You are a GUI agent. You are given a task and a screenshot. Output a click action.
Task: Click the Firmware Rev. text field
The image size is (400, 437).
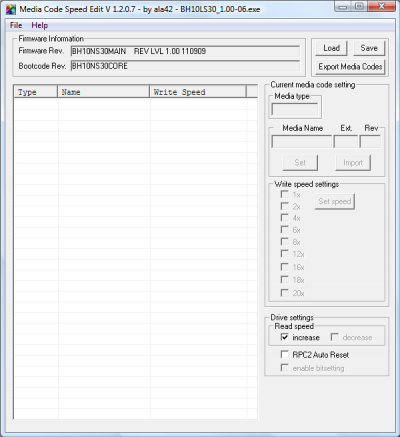click(x=185, y=51)
